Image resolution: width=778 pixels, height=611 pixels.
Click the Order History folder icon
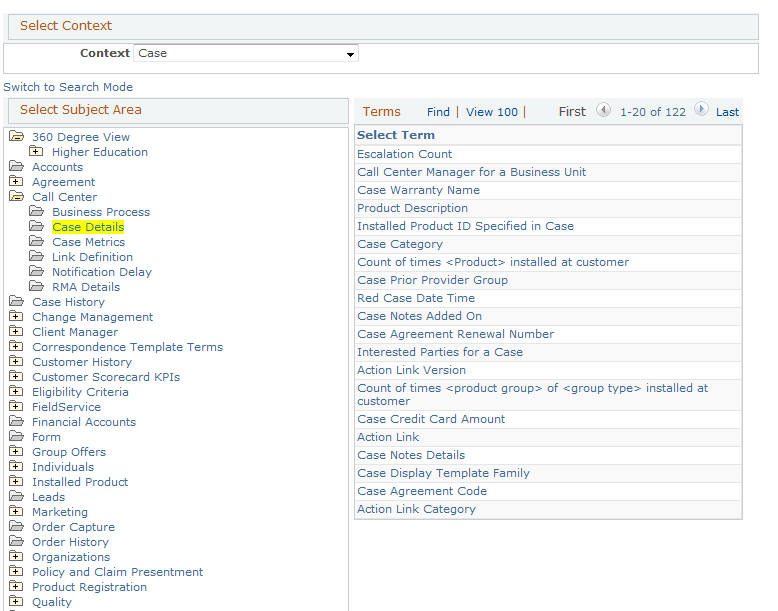(16, 541)
